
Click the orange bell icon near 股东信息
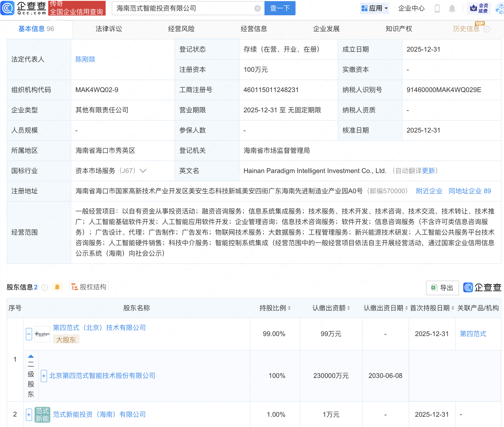click(x=57, y=287)
